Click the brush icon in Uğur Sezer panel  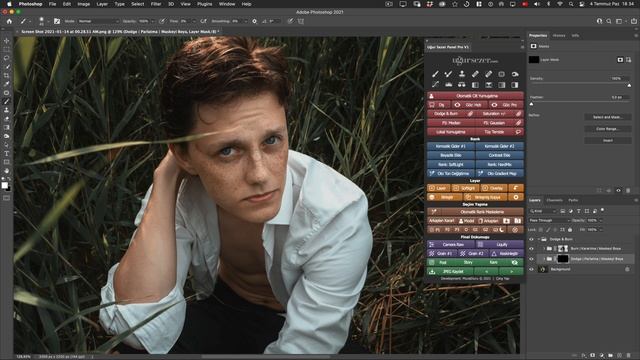[x=435, y=74]
